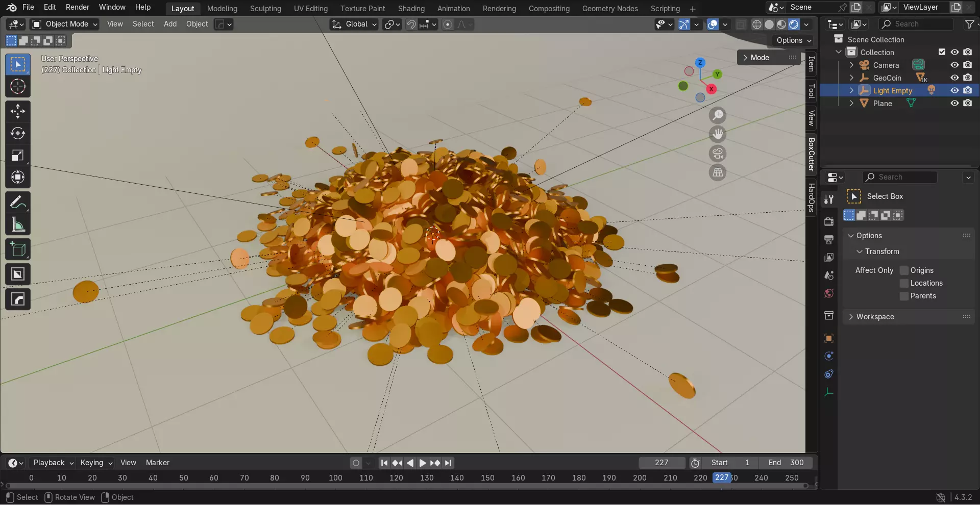Screen dimensions: 980x505
Task: Open Global transform orientation dropdown
Action: pyautogui.click(x=354, y=24)
